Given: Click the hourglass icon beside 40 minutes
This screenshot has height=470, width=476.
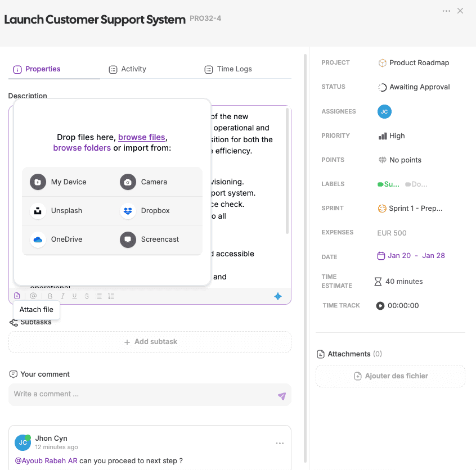Looking at the screenshot, I should click(378, 282).
